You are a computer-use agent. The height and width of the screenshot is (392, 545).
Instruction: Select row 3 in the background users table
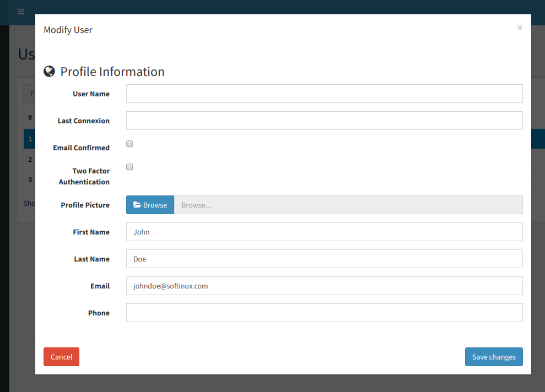30,180
